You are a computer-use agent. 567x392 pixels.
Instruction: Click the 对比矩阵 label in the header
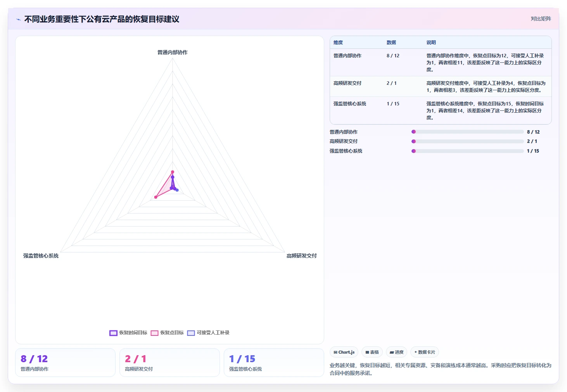pyautogui.click(x=541, y=19)
